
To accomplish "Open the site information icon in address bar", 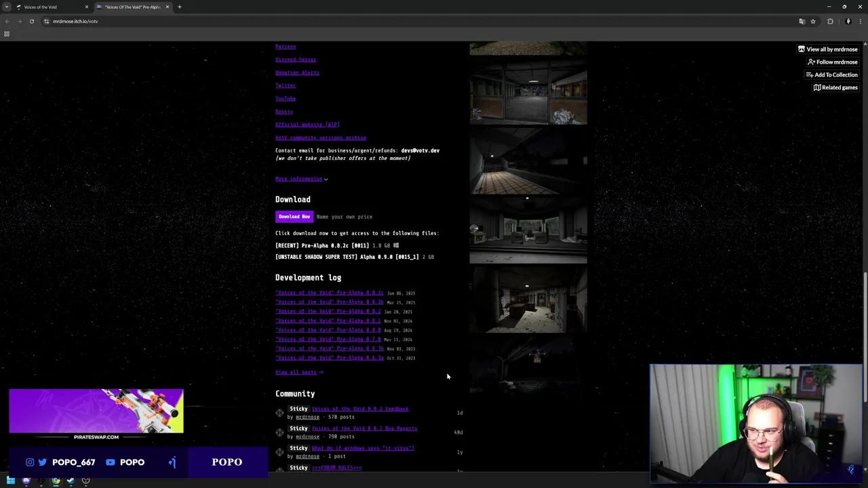I will [x=46, y=21].
